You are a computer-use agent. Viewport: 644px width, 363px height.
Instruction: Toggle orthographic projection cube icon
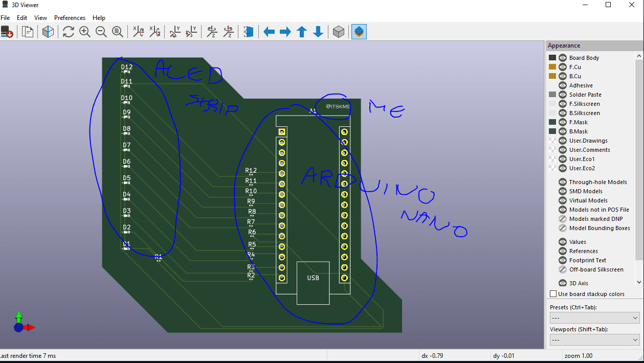point(338,32)
